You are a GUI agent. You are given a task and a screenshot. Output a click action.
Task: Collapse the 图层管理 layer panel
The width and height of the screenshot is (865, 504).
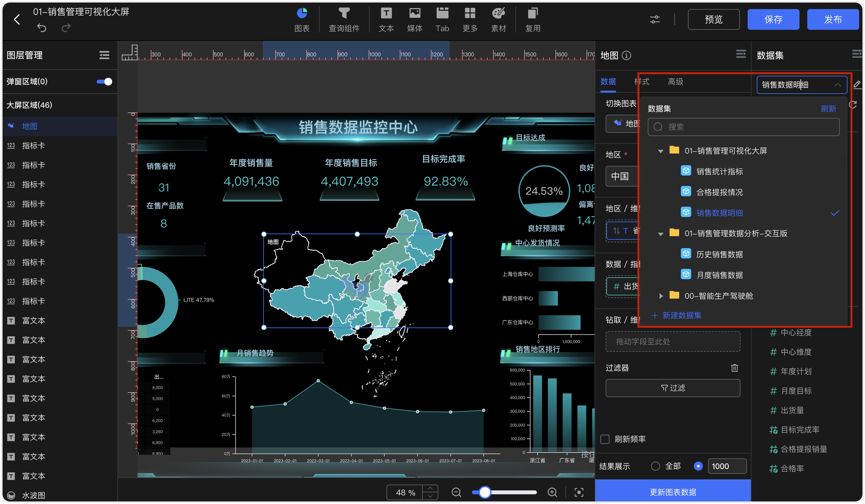click(104, 55)
